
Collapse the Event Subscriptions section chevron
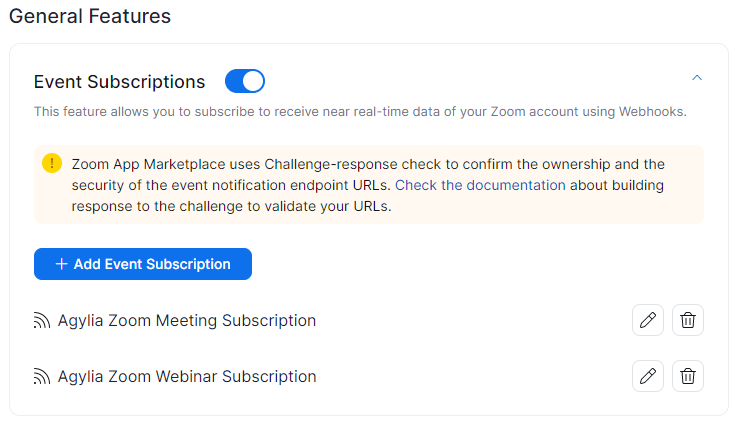pyautogui.click(x=697, y=78)
